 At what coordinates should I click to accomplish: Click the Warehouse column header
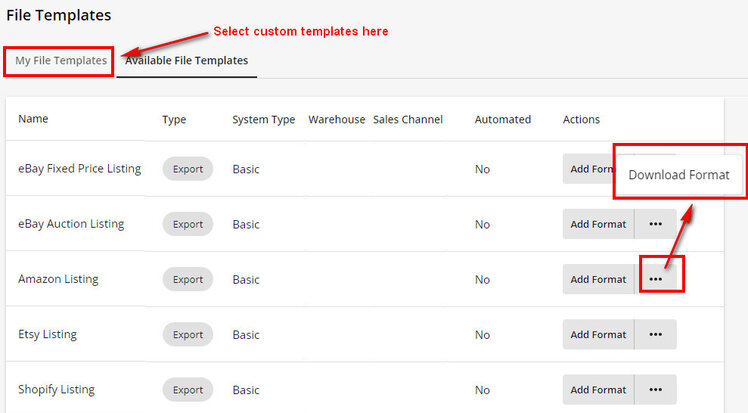(x=337, y=120)
